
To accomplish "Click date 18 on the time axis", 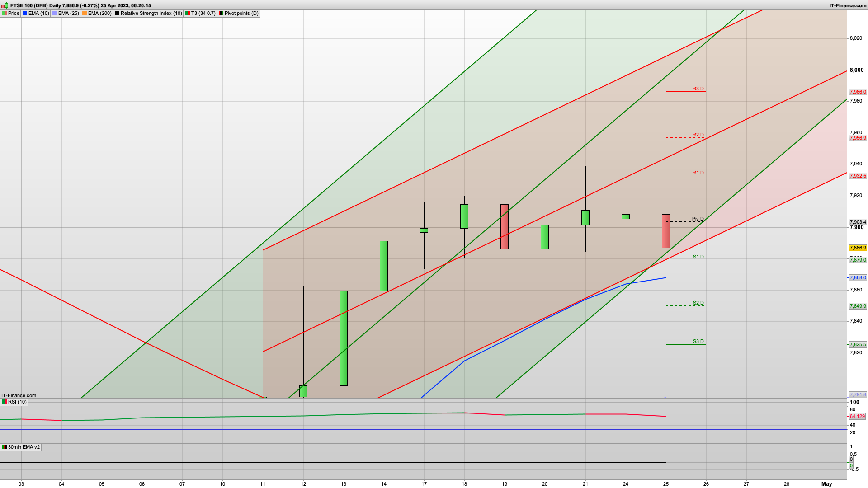I will click(464, 484).
